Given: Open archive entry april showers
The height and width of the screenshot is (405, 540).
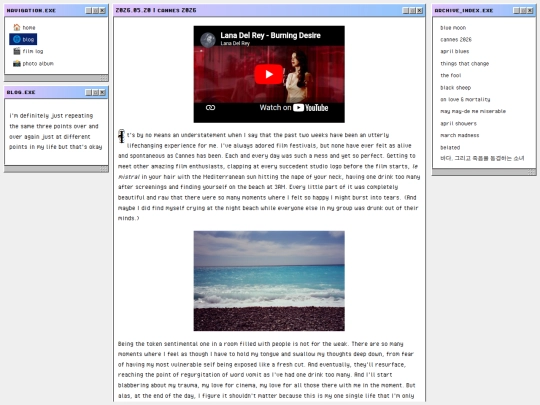Looking at the screenshot, I should [458, 123].
